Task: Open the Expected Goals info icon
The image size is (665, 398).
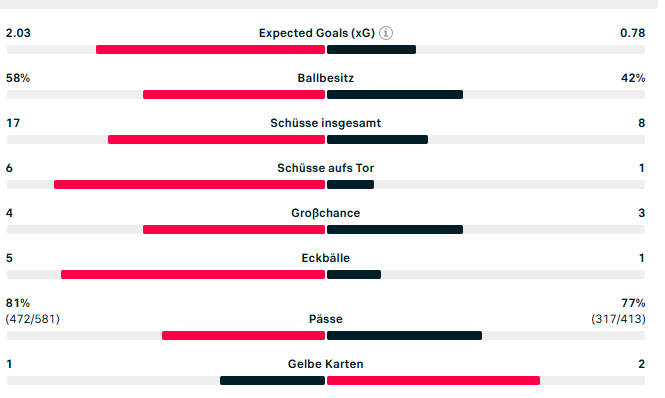Action: click(386, 33)
